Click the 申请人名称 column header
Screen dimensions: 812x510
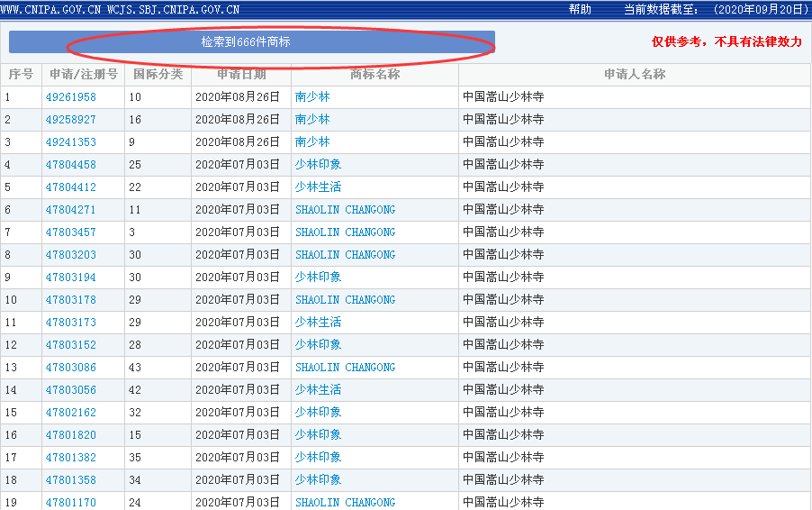[635, 75]
